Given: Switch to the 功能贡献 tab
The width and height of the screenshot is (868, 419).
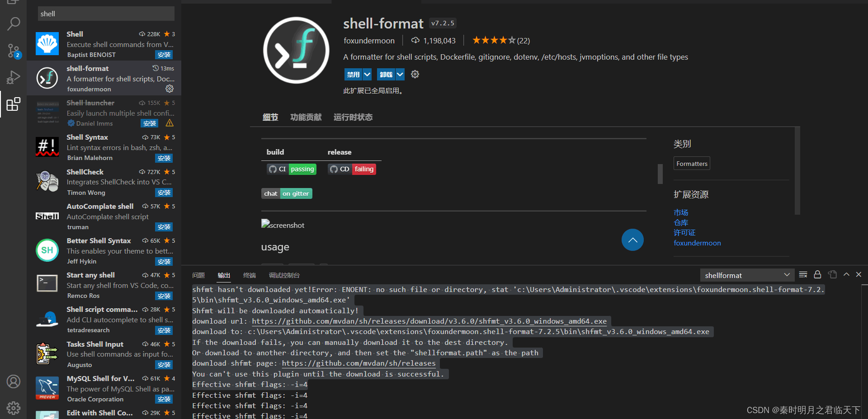Looking at the screenshot, I should click(306, 117).
